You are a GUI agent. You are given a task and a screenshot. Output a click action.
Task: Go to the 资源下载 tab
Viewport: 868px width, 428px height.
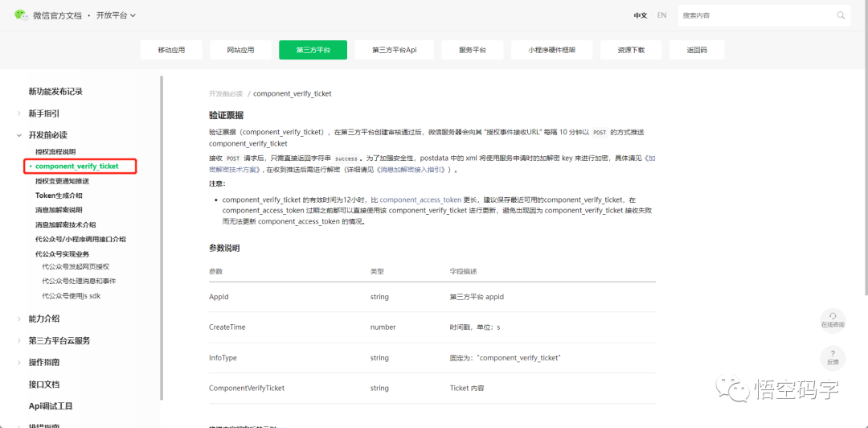(631, 50)
